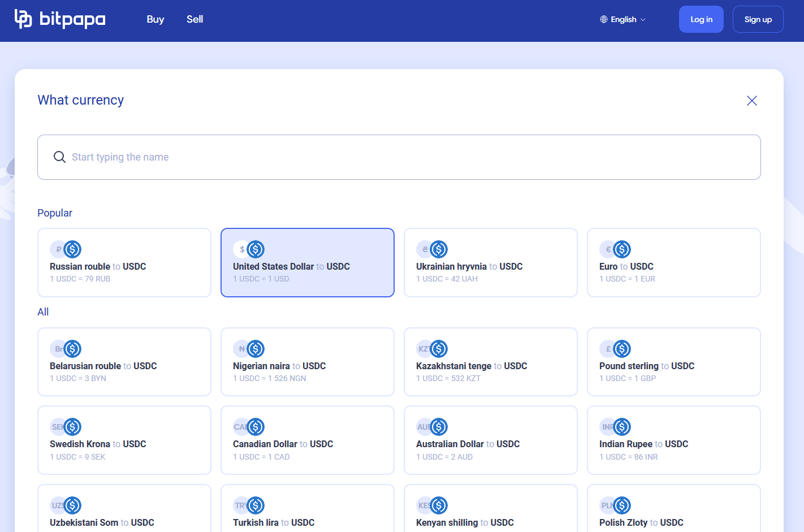Click the rate text 1 USDC = 9 SEK
This screenshot has height=532, width=804.
point(77,457)
